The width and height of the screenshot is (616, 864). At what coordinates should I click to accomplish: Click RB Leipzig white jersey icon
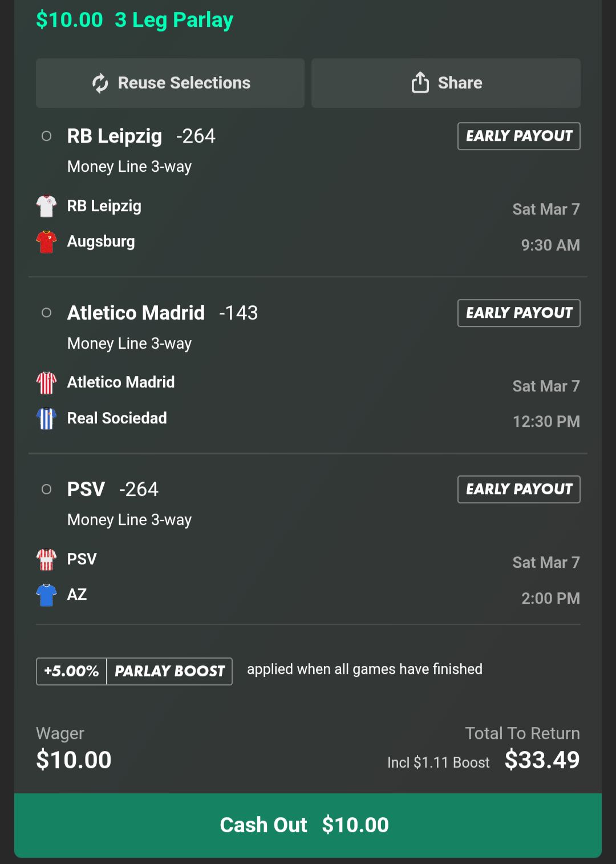46,206
